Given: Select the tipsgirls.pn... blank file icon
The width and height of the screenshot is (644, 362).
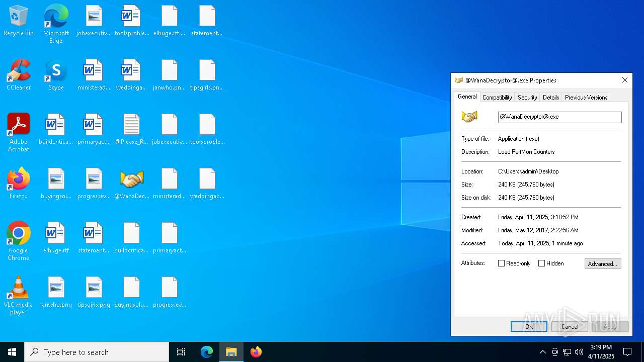Looking at the screenshot, I should pos(207,75).
